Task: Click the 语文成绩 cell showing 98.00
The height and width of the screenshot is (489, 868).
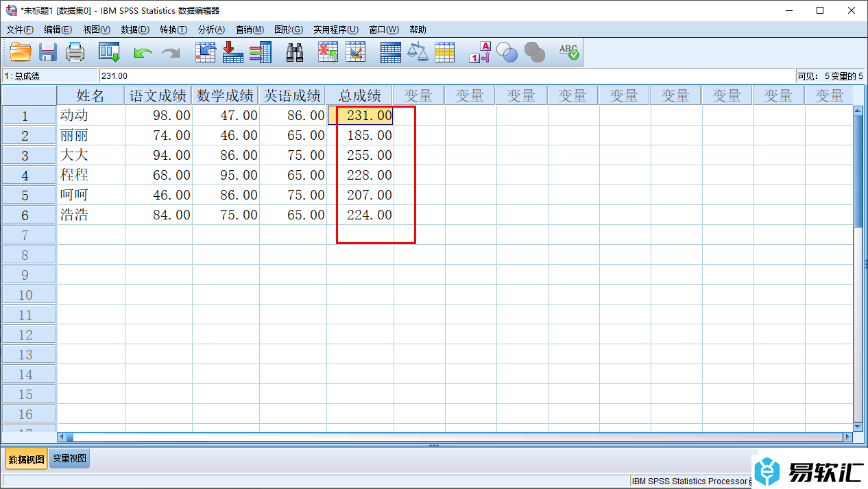Action: click(158, 115)
